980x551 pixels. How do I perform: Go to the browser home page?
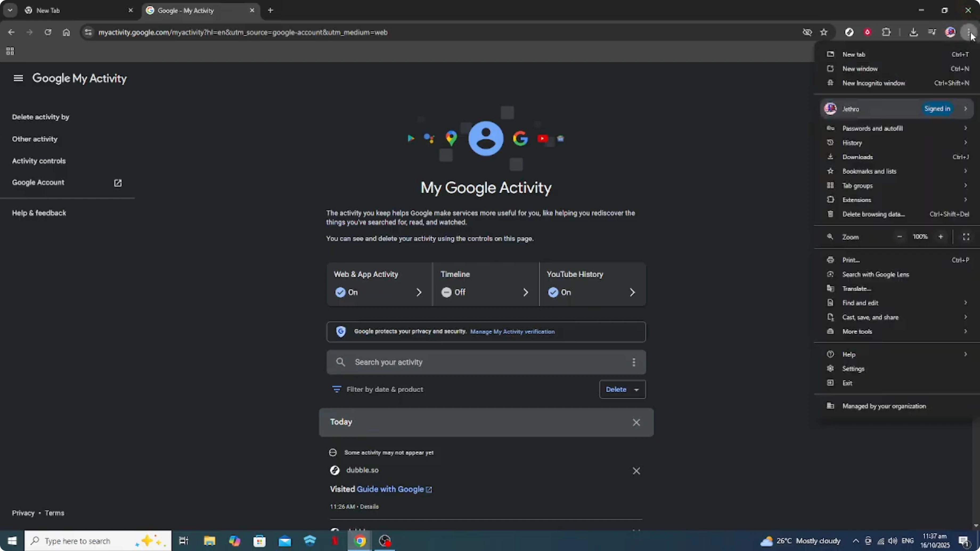66,32
